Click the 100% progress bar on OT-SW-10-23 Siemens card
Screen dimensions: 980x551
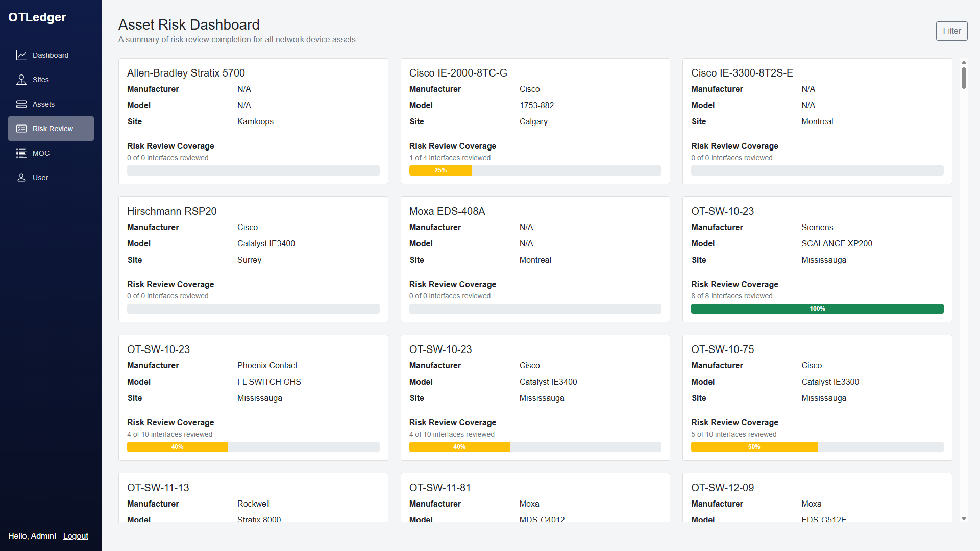click(817, 309)
